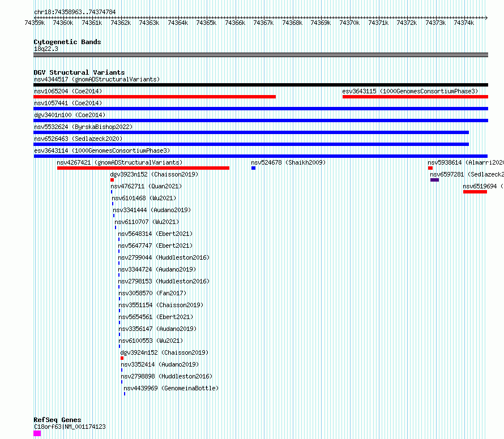The height and width of the screenshot is (439, 504).
Task: Select nsv6110707 (Wu2021) label
Action: (x=147, y=222)
